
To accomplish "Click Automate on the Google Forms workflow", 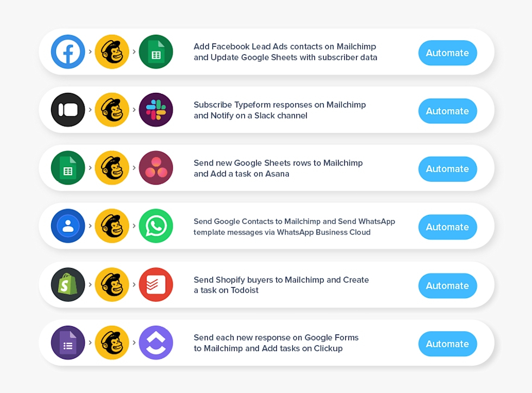I will [447, 343].
